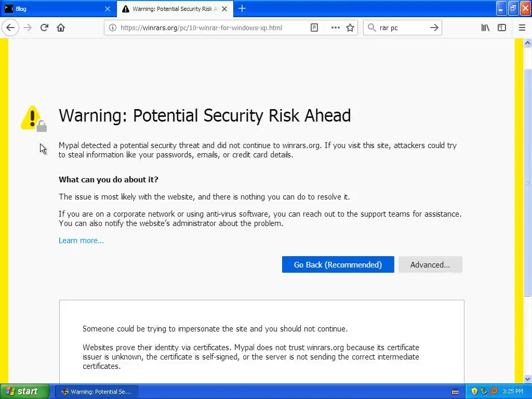Select the Warning: Potential Security Risk tab

175,9
